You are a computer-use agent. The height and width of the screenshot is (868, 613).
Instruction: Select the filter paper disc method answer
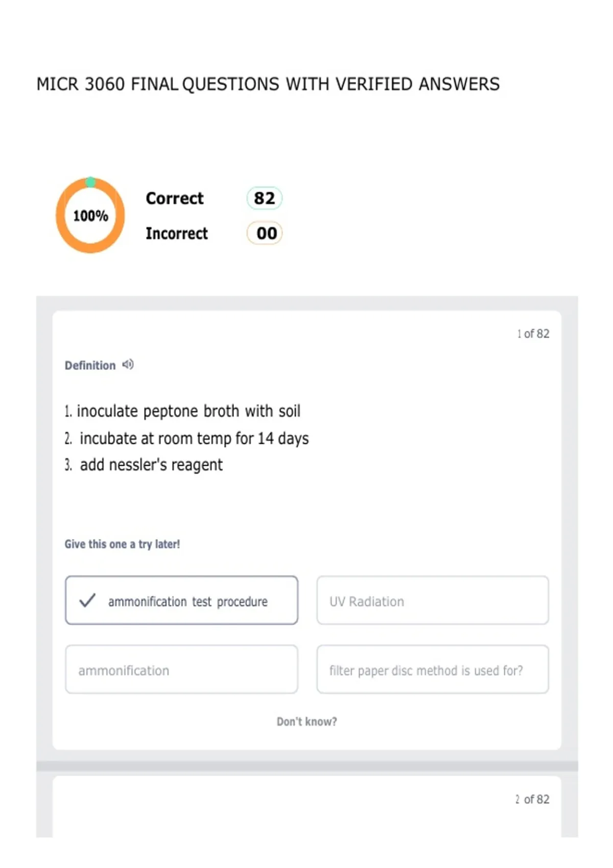coord(433,669)
